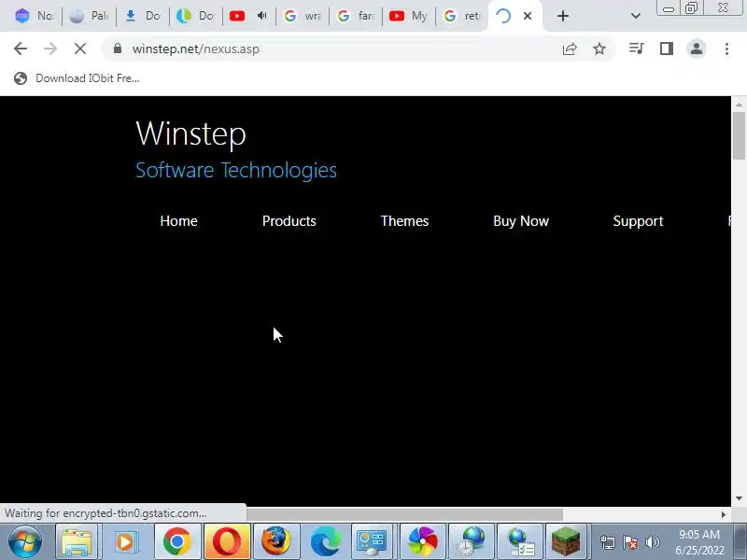Open the colorful pinwheel taskbar app
Screen dimensions: 747x560
click(422, 541)
